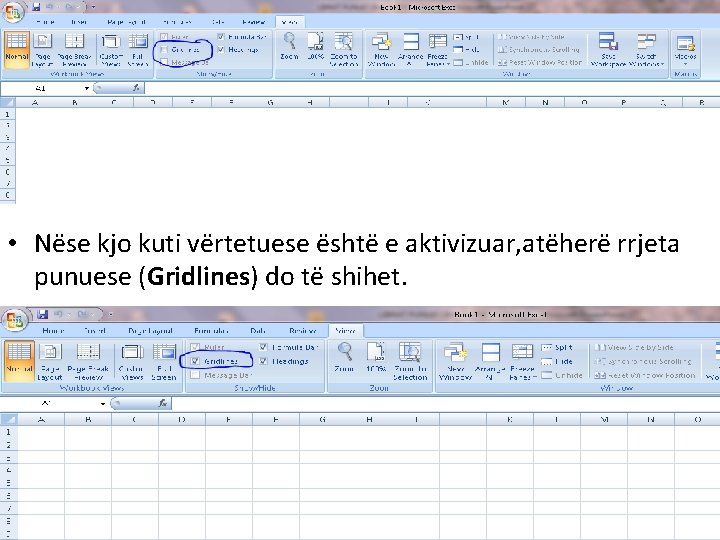
Task: Click Save Workspace in the top Excel ribbon
Action: tap(608, 50)
